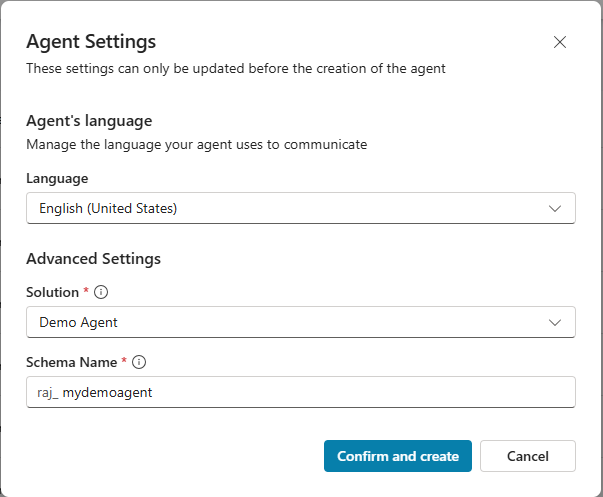Open the Language dropdown chevron
Screen dimensions: 603x497
pos(556,208)
